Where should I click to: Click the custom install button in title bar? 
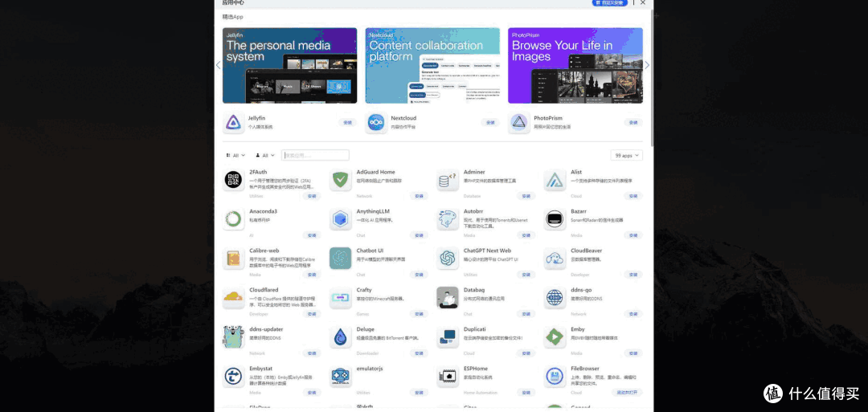click(x=610, y=2)
